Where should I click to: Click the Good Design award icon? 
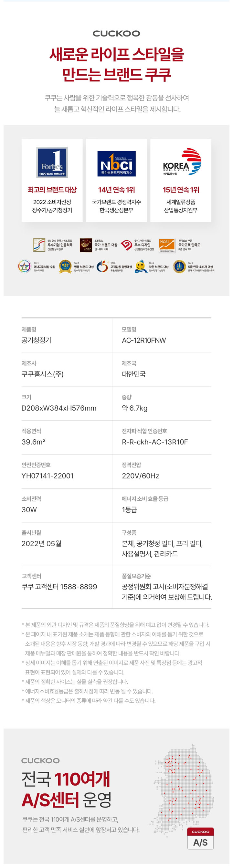[x=126, y=245]
